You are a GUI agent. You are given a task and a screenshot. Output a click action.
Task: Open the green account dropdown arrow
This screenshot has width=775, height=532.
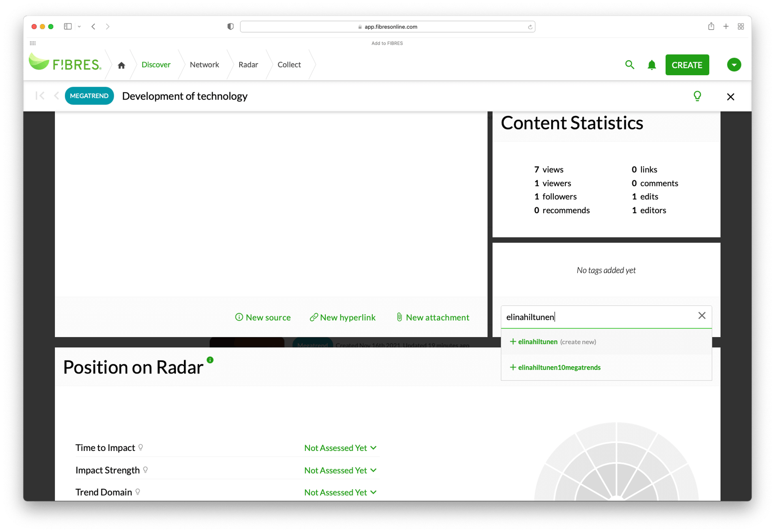734,65
